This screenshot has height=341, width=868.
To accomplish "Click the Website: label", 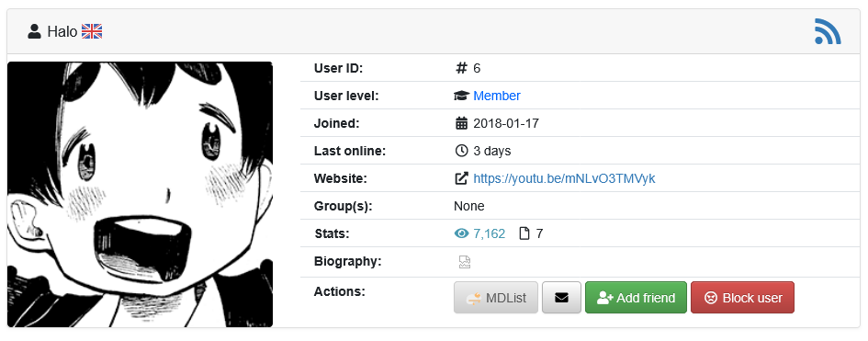I will 341,178.
